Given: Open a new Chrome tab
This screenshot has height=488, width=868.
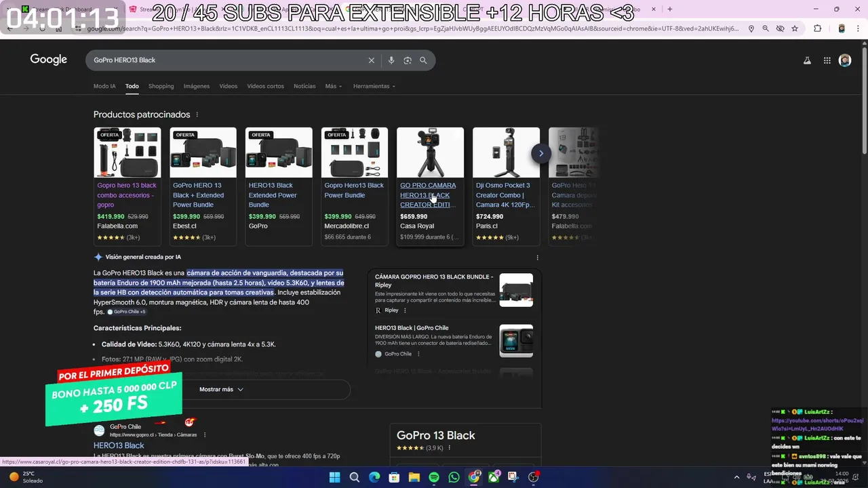Looking at the screenshot, I should tap(669, 9).
